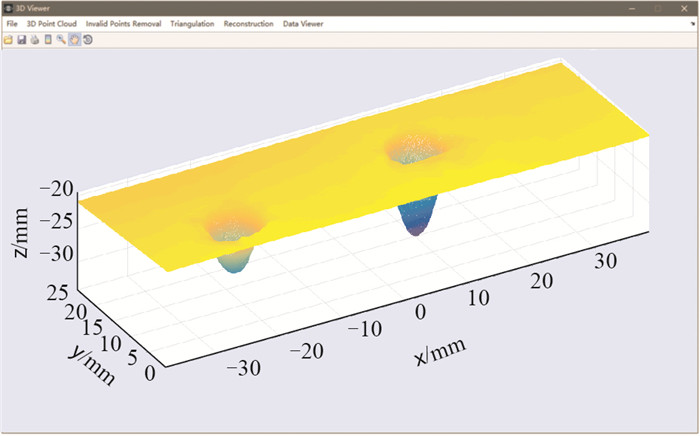Click the Print icon in toolbar
Screen dimensions: 700x436
(34, 40)
